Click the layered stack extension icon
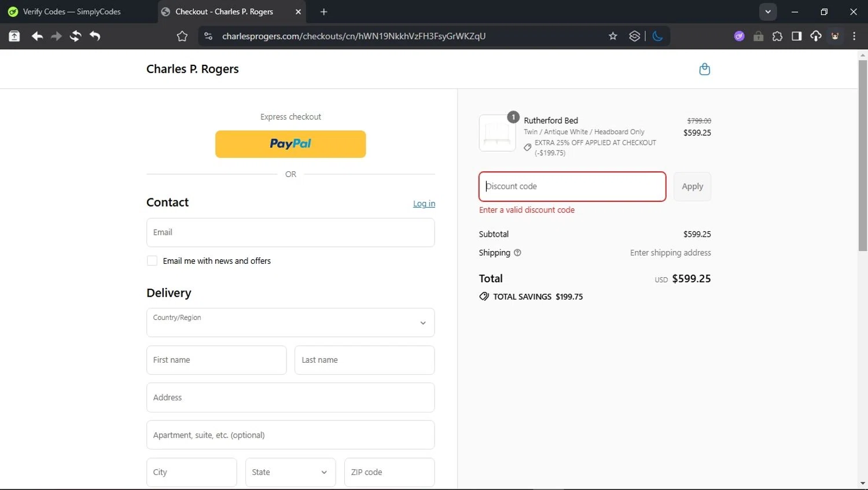The width and height of the screenshot is (868, 490). [x=635, y=36]
